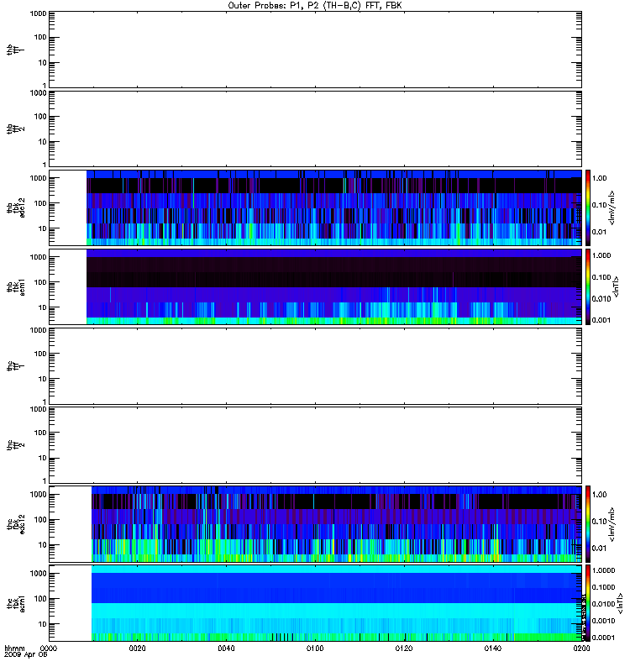The image size is (630, 672).
Task: Pick the thc edc12 mV/m color bar
Action: [587, 524]
